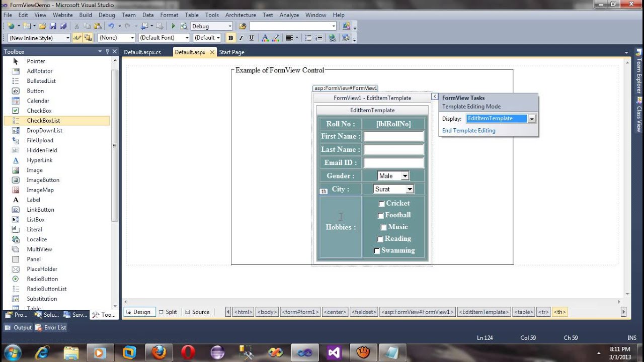Apply the bulleted list format icon
The height and width of the screenshot is (362, 644).
coord(308,38)
